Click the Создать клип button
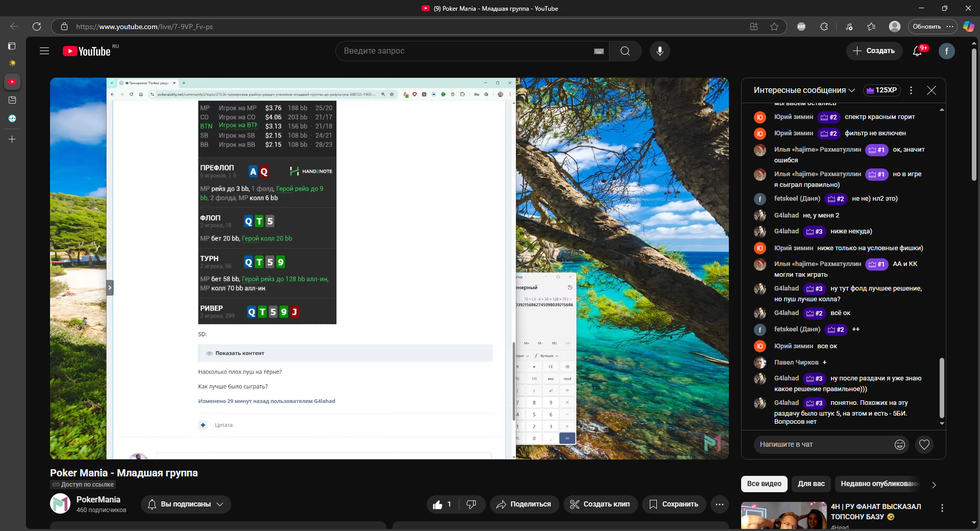Viewport: 980px width, 531px height. [600, 504]
